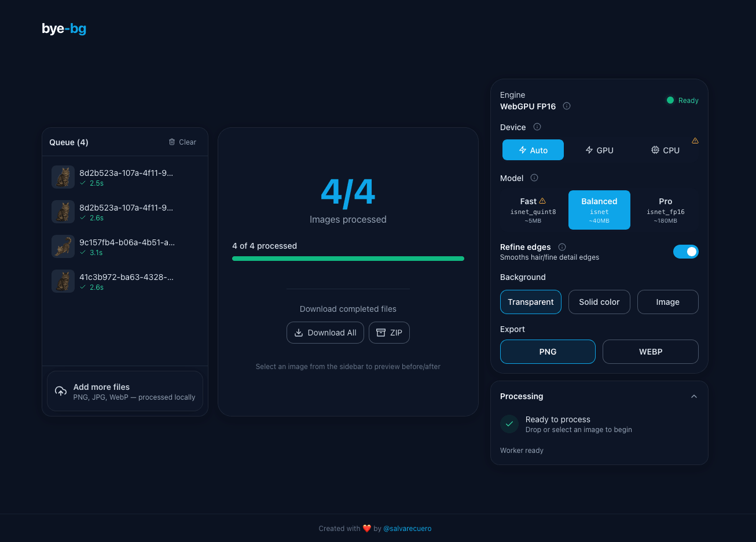Click the download arrow icon
756x542 pixels.
pos(299,333)
